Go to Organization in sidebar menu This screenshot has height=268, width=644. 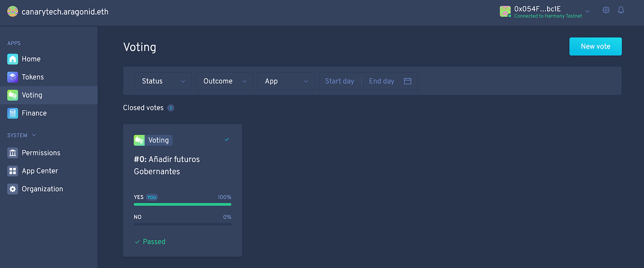tap(49, 189)
